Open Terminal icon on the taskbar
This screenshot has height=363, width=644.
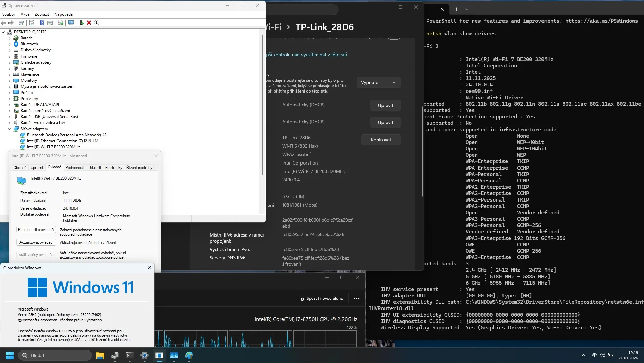[130, 355]
